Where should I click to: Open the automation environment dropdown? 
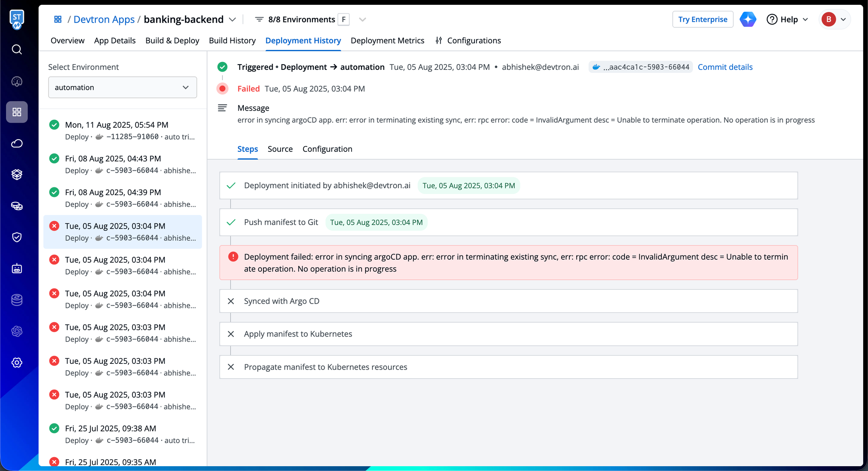coord(122,88)
